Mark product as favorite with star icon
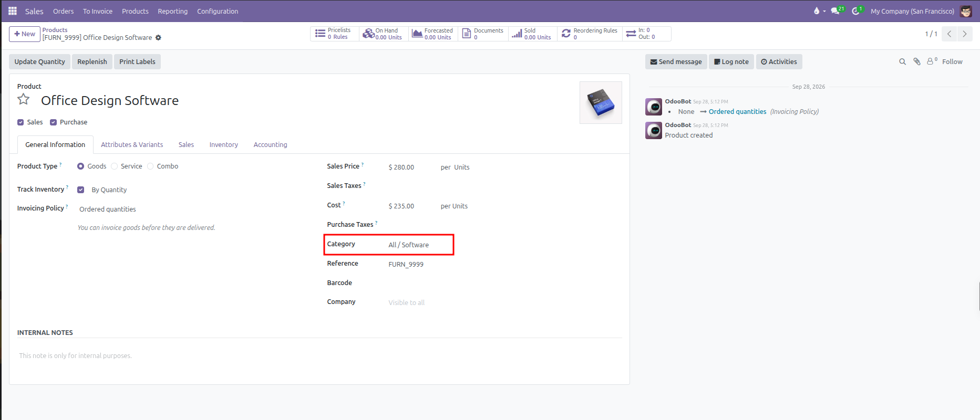This screenshot has height=420, width=980. click(24, 99)
